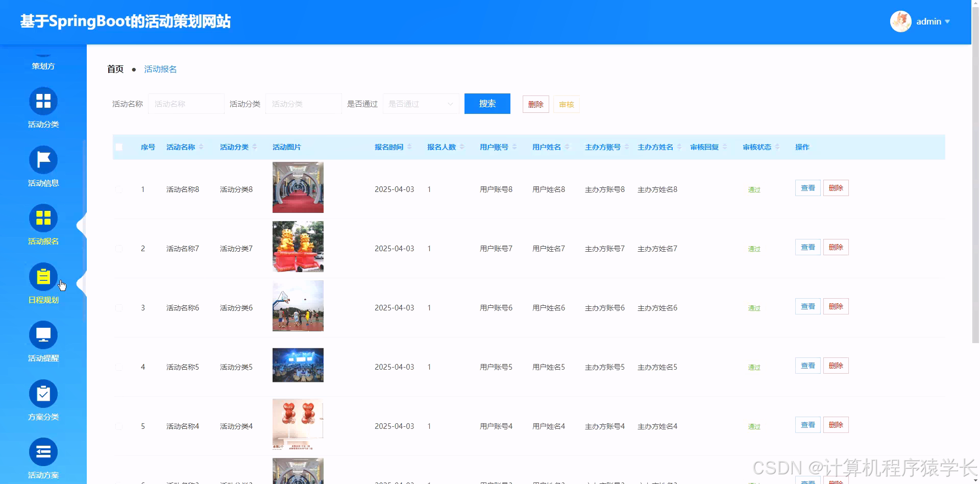
Task: Check the row checkbox for 活动名称6
Action: click(119, 307)
